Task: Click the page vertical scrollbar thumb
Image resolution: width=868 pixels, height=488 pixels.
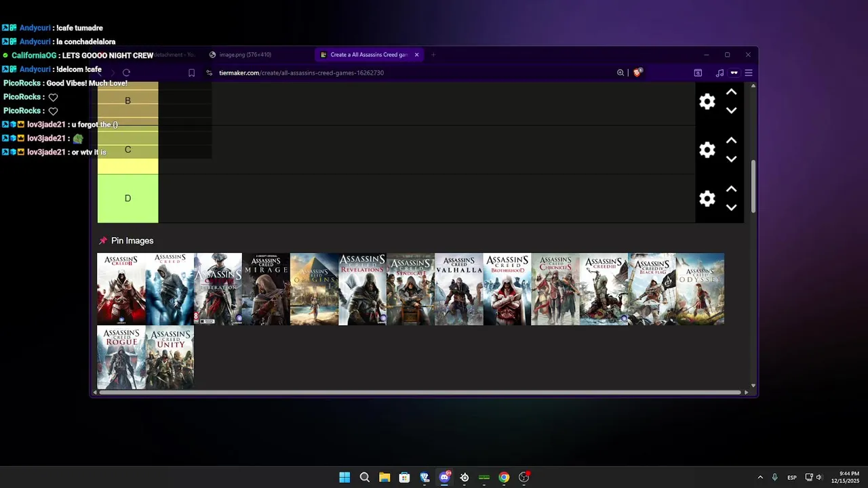Action: (x=753, y=186)
